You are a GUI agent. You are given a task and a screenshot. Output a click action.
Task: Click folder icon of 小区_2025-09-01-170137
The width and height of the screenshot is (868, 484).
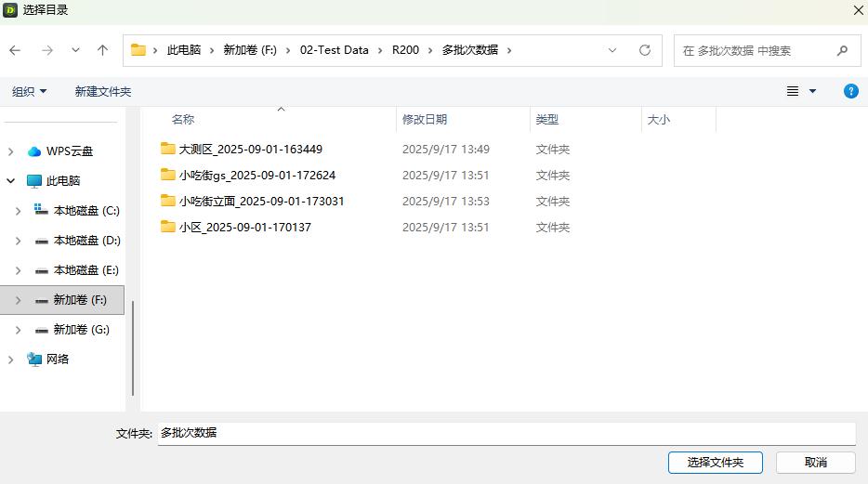[167, 227]
